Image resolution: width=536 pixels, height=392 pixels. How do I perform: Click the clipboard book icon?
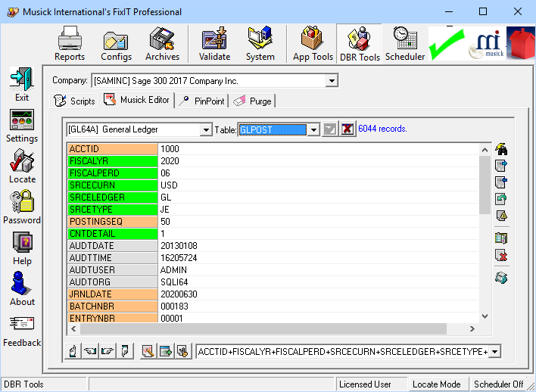pyautogui.click(x=501, y=238)
